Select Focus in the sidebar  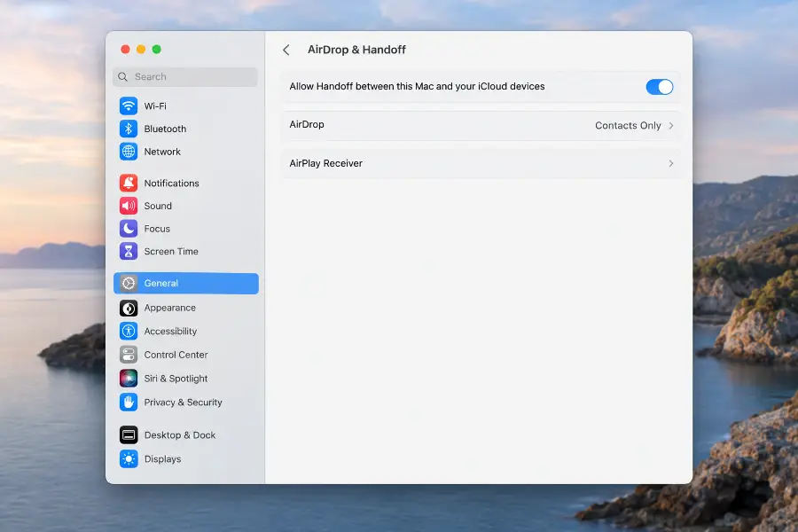tap(157, 229)
